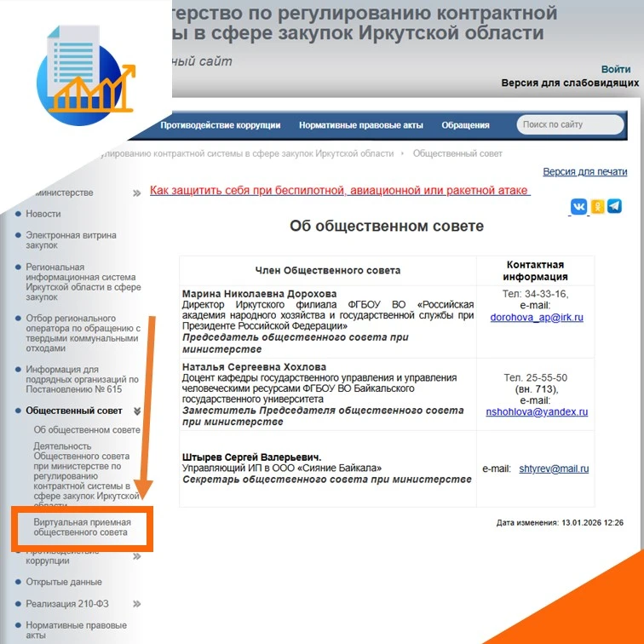Click the Об общественном совете page heading
The width and height of the screenshot is (644, 644).
click(x=387, y=226)
